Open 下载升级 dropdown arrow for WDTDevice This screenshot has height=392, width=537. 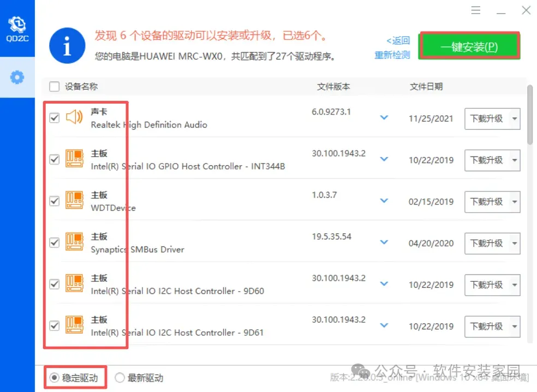[515, 202]
